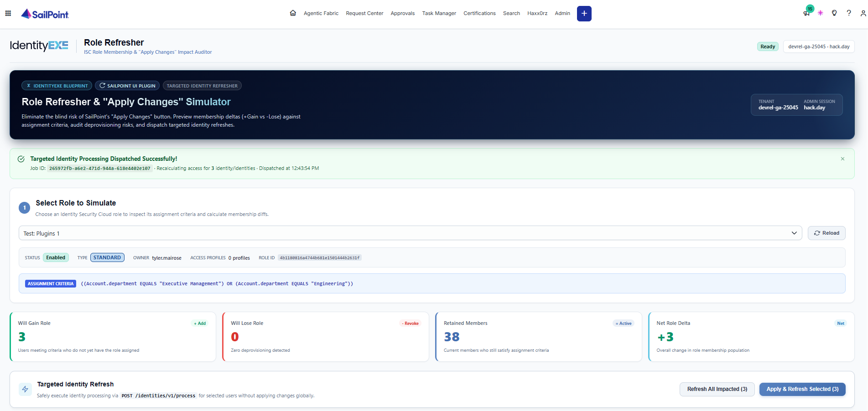Expand the Test: Plugins 1 role dropdown
Screen dimensions: 868x411
click(411, 233)
